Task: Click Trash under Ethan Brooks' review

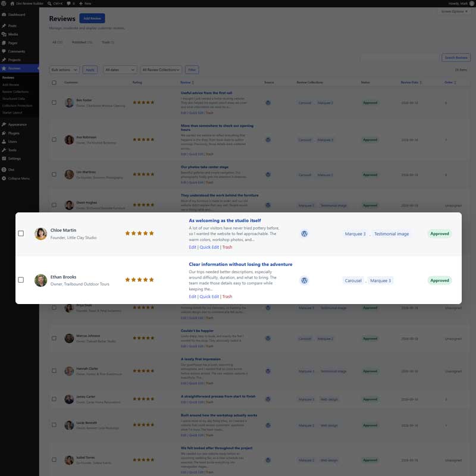Action: pyautogui.click(x=227, y=296)
